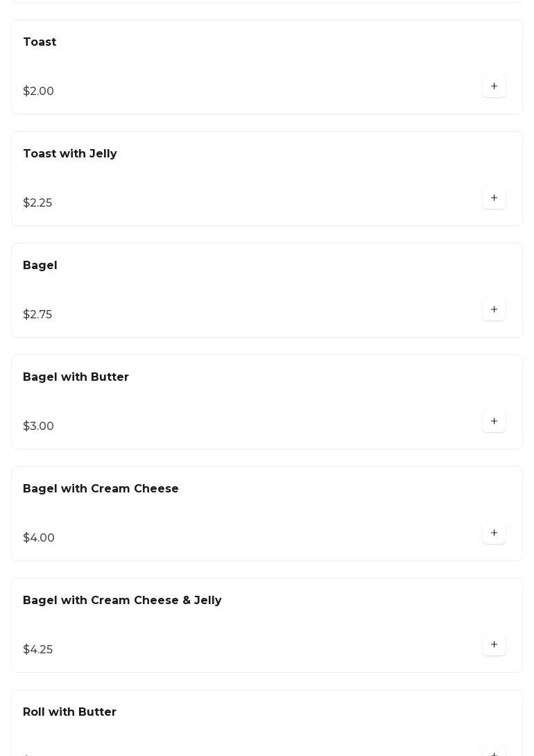This screenshot has width=534, height=756.
Task: View Bagel with Cream Cheese details
Action: click(x=101, y=488)
